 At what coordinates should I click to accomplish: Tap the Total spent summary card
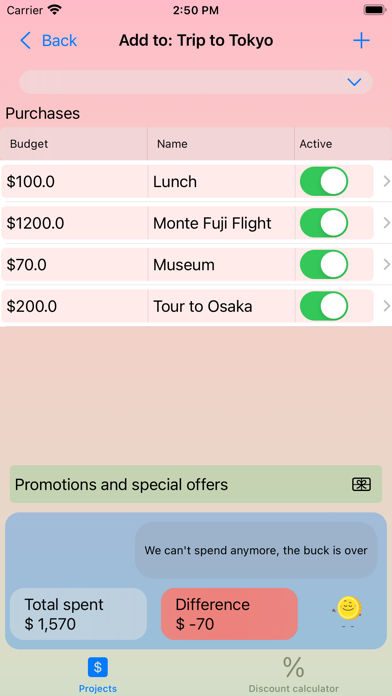tap(78, 614)
